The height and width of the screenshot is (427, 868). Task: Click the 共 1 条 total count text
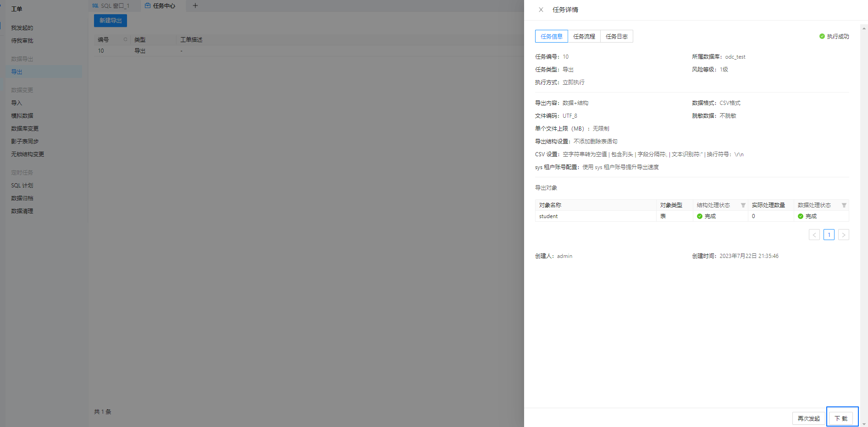pos(103,412)
